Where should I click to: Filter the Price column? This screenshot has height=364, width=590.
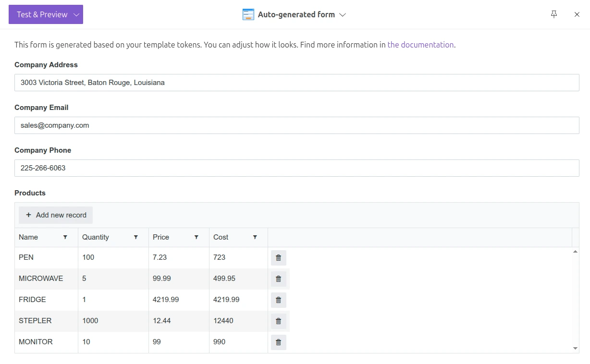pyautogui.click(x=197, y=237)
